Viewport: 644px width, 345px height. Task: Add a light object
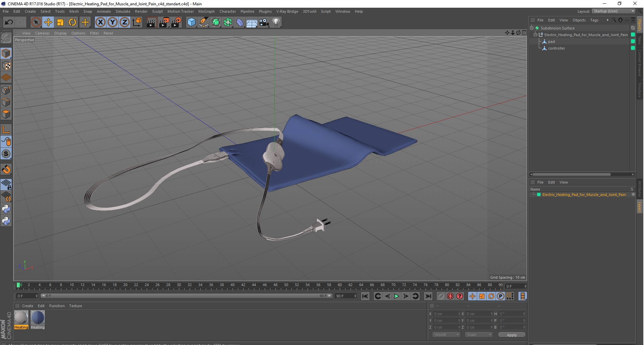(276, 22)
